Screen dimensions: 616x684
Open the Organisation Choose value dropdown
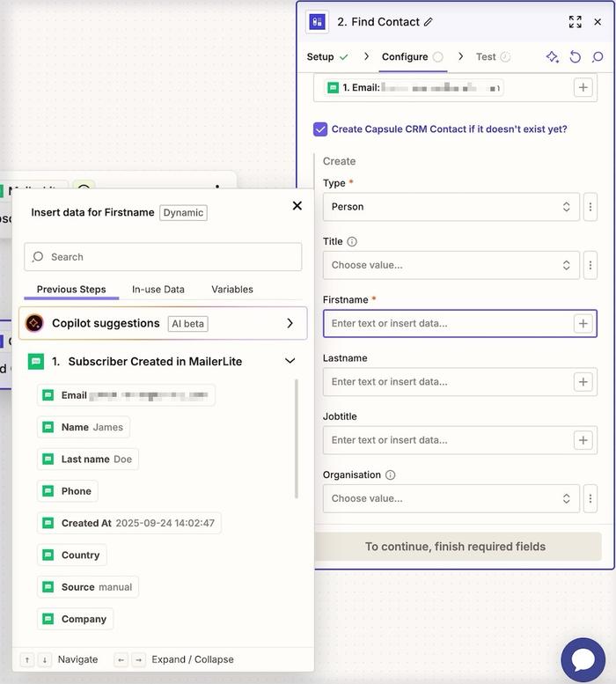pos(451,498)
